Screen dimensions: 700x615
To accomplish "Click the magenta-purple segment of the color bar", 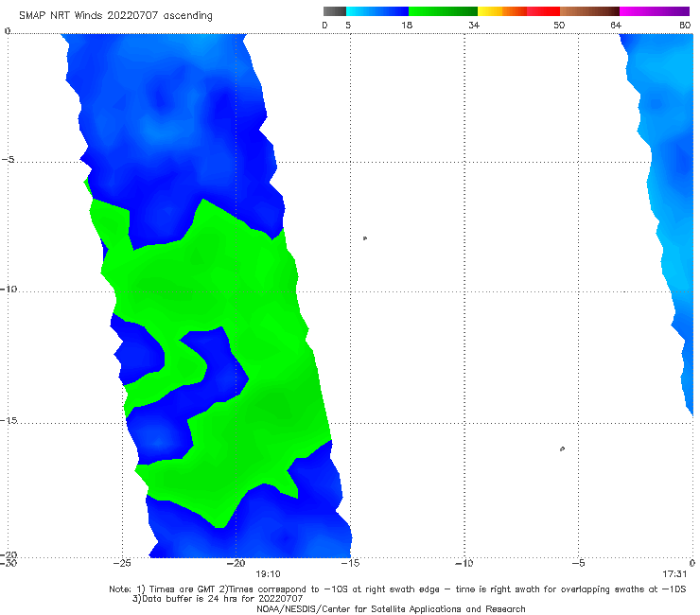I will click(654, 11).
